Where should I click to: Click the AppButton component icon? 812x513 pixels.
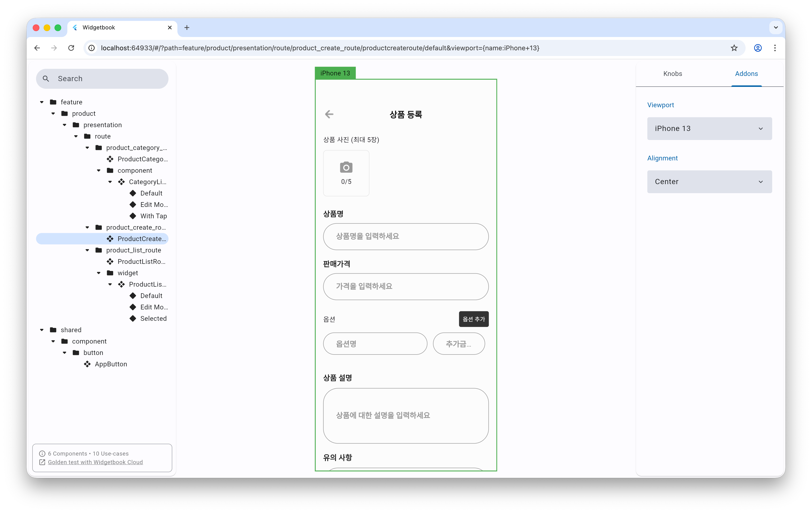[87, 364]
